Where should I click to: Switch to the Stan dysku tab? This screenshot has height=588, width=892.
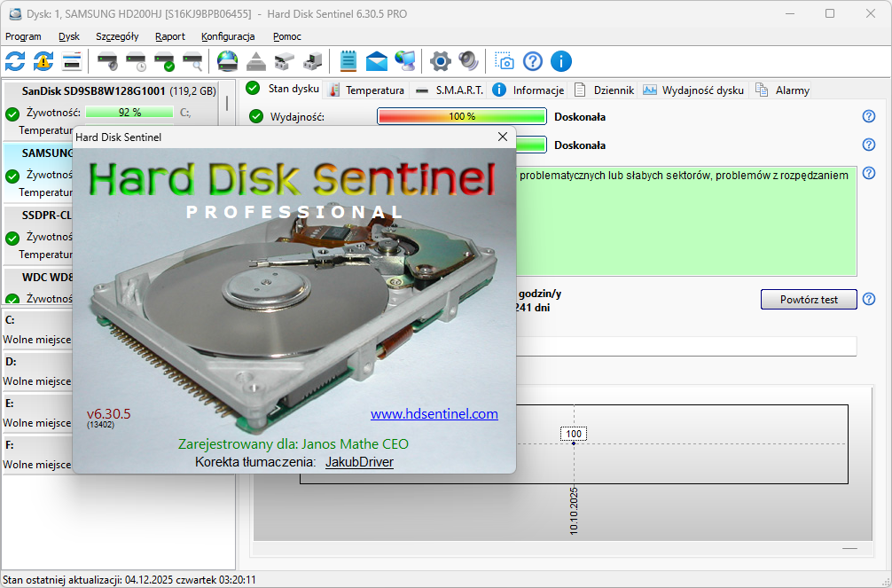tap(283, 89)
